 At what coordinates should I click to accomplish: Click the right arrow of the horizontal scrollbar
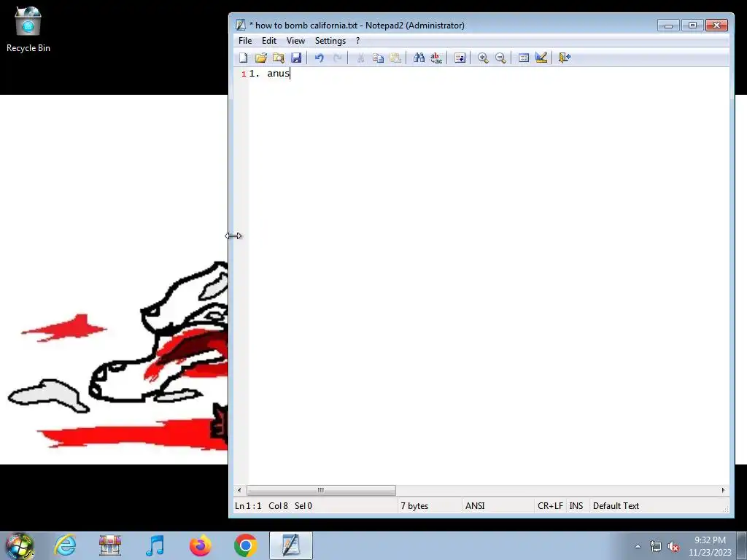pos(723,490)
